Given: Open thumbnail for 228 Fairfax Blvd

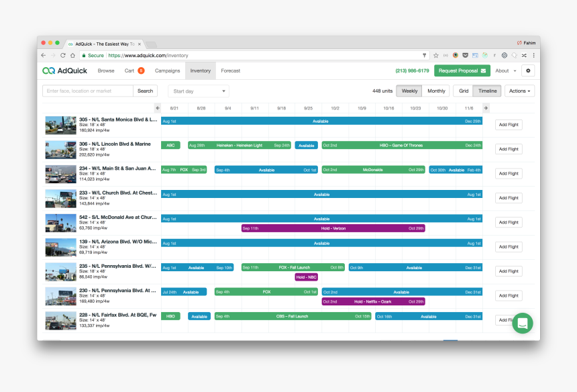Looking at the screenshot, I should pyautogui.click(x=60, y=321).
